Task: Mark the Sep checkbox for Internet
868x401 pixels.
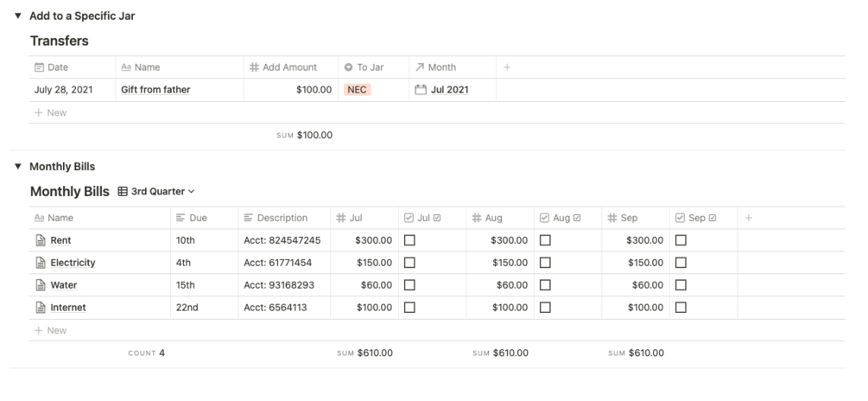Action: pyautogui.click(x=681, y=308)
